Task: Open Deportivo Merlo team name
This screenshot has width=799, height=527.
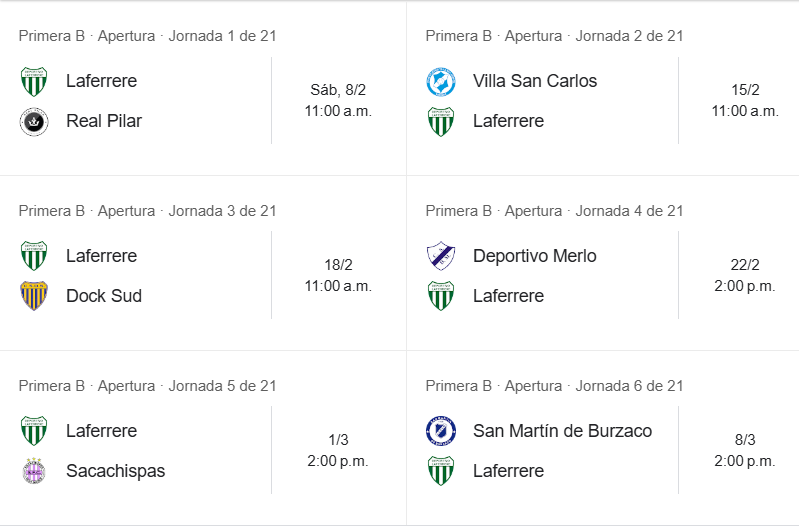Action: 535,256
